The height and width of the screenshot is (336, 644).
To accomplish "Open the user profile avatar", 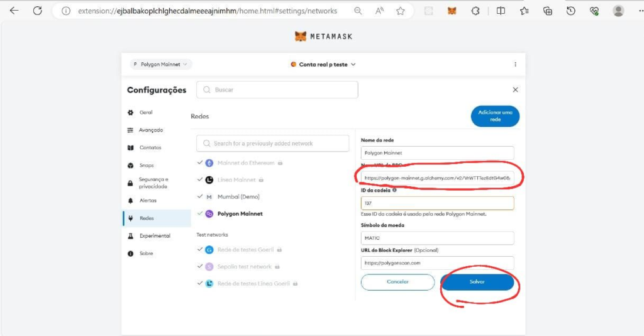I will pos(618,11).
